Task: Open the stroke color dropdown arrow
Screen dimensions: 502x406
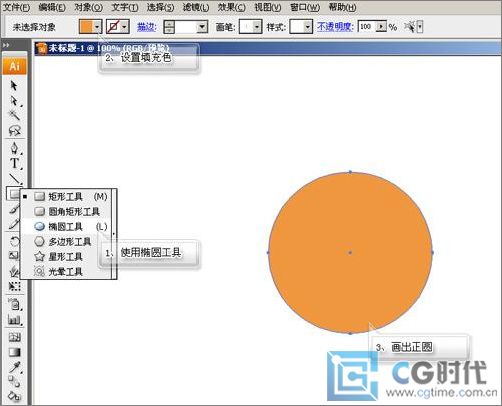Action: pos(125,27)
